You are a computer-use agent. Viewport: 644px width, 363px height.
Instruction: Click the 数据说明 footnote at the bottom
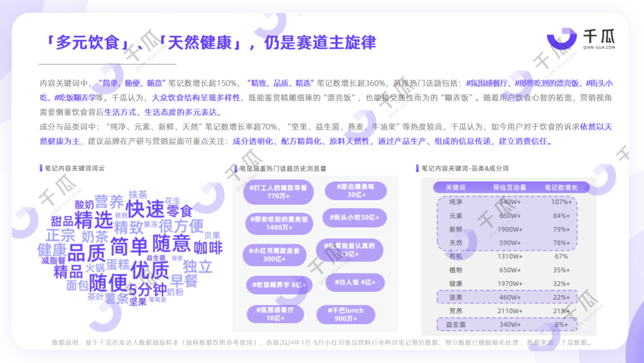click(323, 343)
